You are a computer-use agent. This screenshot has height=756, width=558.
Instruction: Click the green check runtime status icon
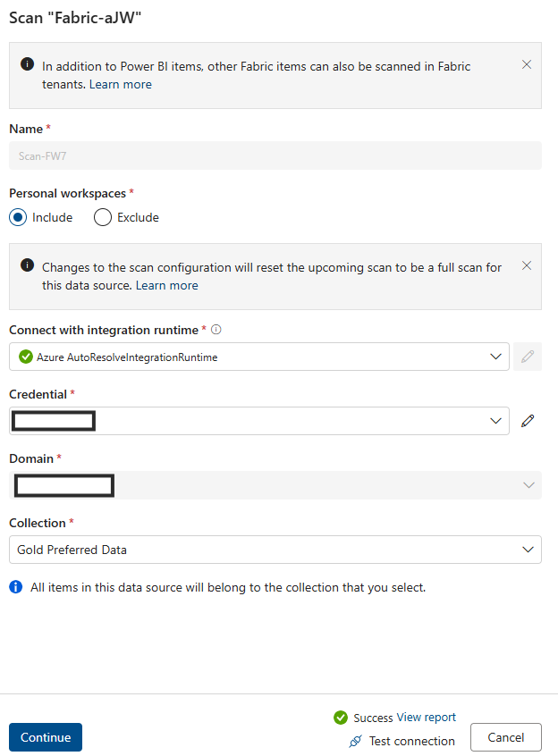(25, 357)
